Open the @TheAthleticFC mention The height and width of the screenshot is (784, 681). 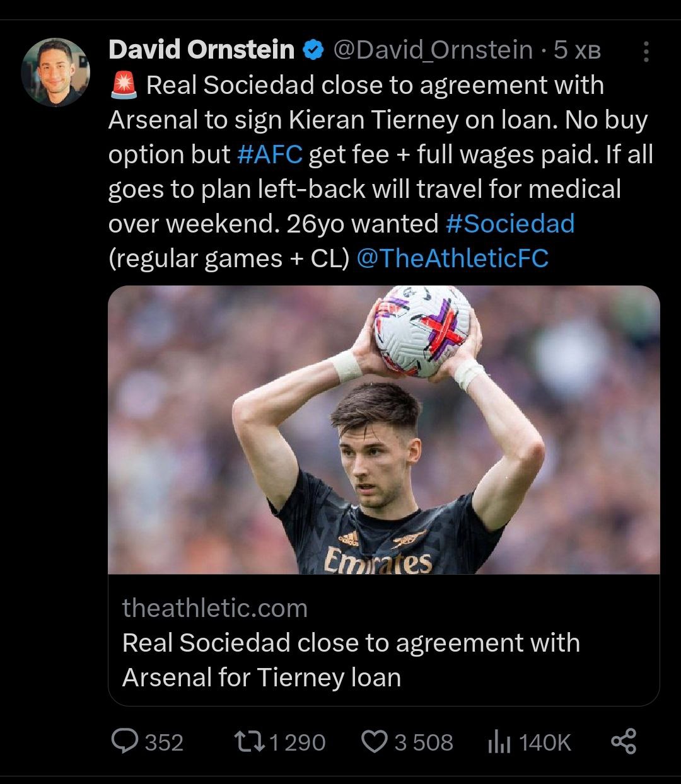(452, 258)
